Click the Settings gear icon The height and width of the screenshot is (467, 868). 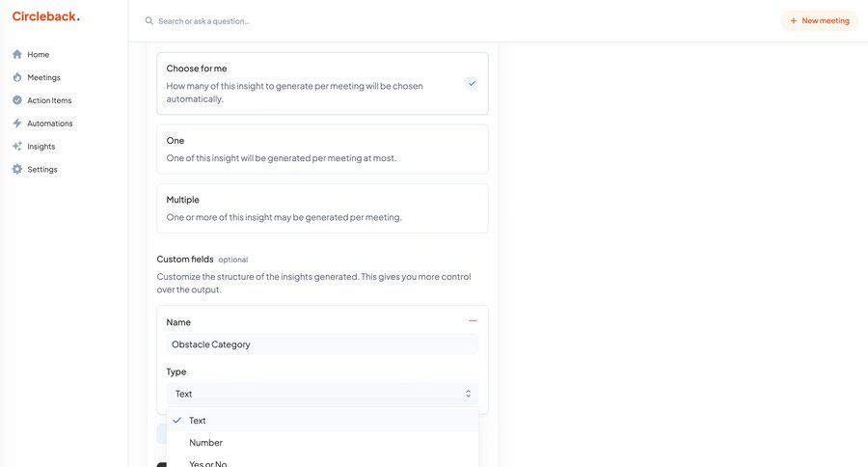tap(17, 170)
